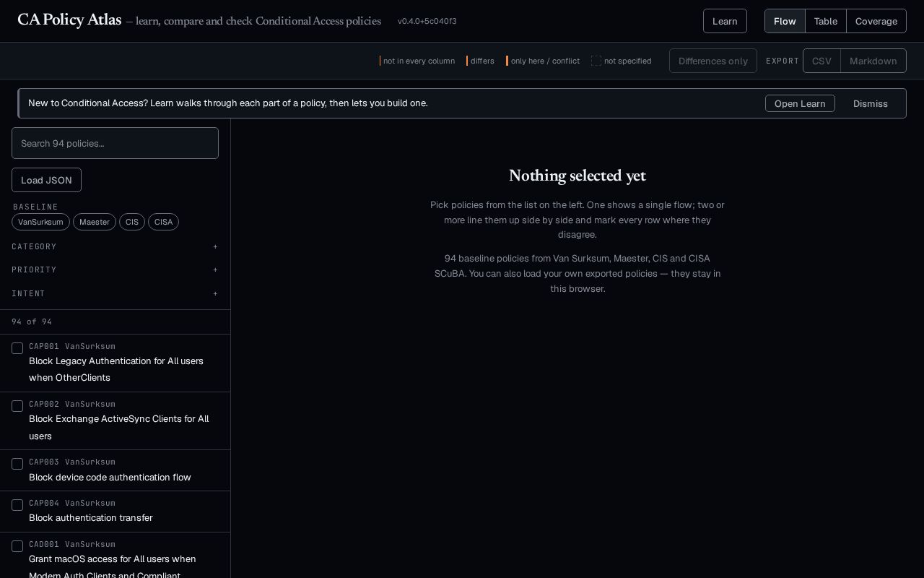Filter by VanSurksum baseline chip
This screenshot has width=924, height=578.
[x=40, y=222]
